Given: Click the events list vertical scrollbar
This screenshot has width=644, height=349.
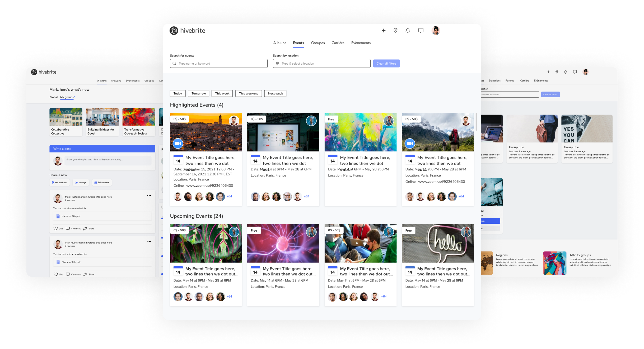Looking at the screenshot, I should [476, 122].
